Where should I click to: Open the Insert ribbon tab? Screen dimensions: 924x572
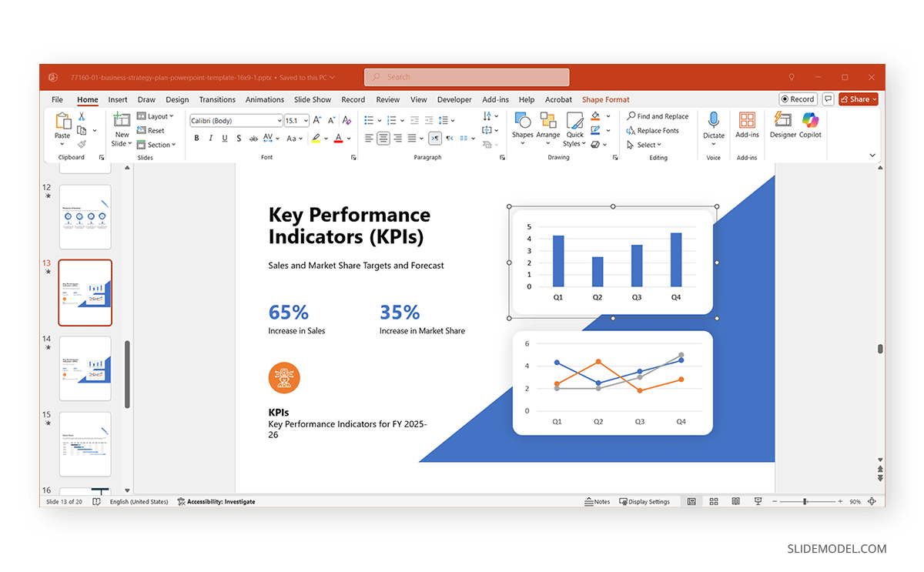pyautogui.click(x=117, y=99)
